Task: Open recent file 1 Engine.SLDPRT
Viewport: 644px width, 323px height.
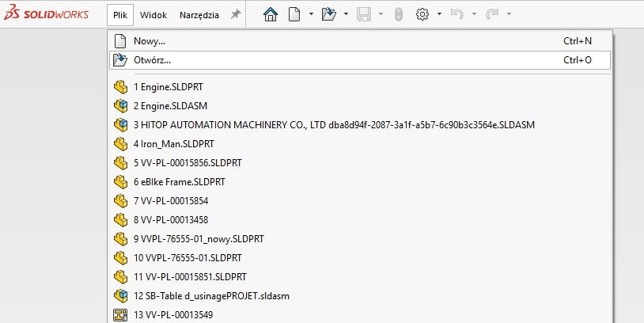Action: point(360,87)
